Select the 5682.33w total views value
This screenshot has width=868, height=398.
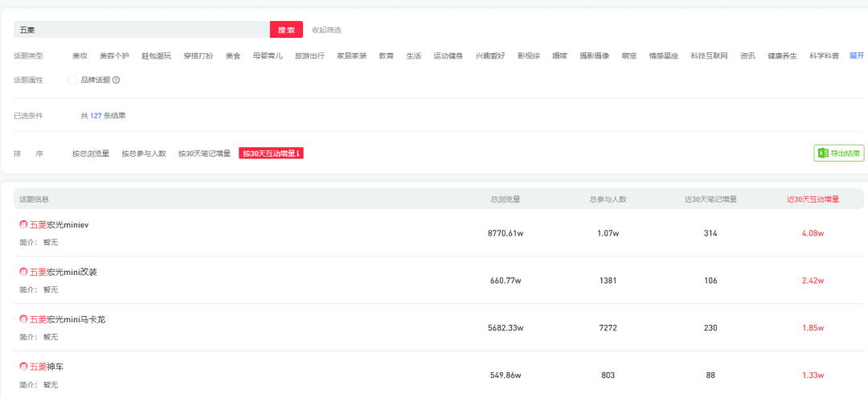click(x=506, y=328)
